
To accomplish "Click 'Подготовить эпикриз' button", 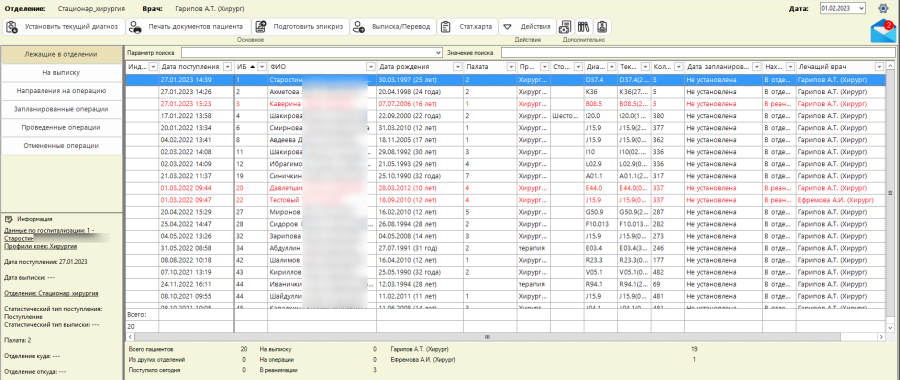I will point(300,26).
